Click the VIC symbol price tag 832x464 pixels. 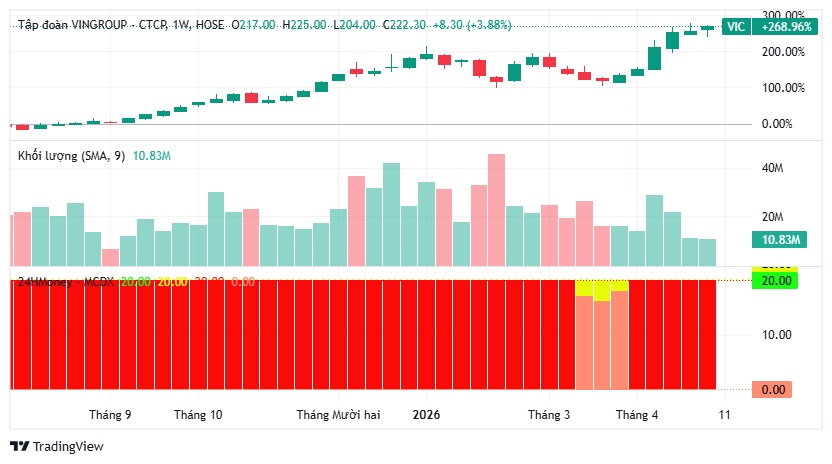(x=736, y=27)
